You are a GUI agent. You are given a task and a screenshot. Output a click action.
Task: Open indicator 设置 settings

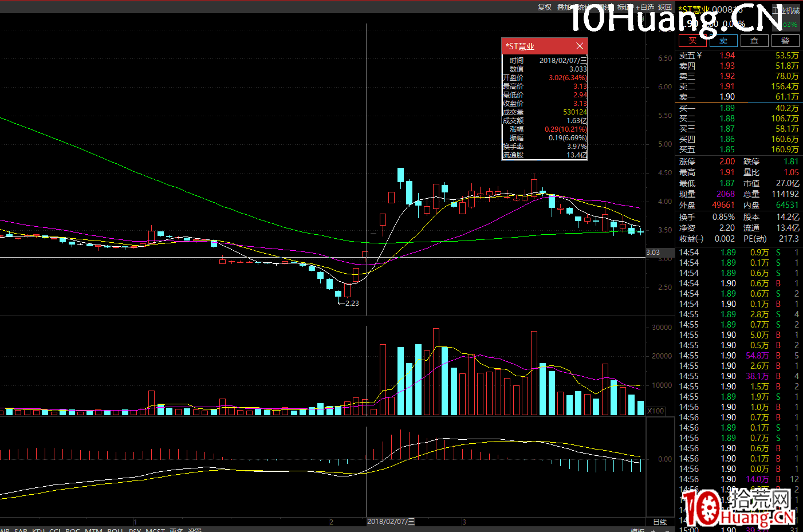(195, 530)
